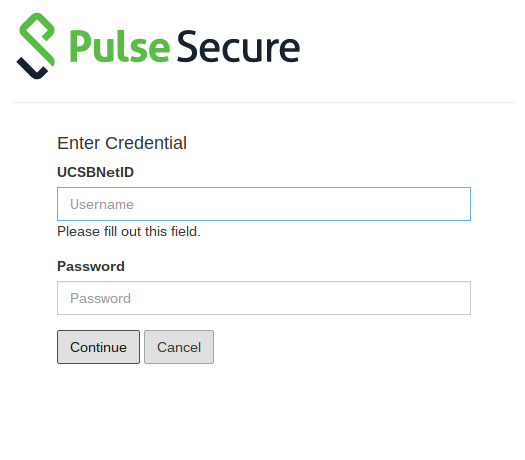The height and width of the screenshot is (460, 525).
Task: Click the Pulse Secure logo emblem
Action: point(35,46)
